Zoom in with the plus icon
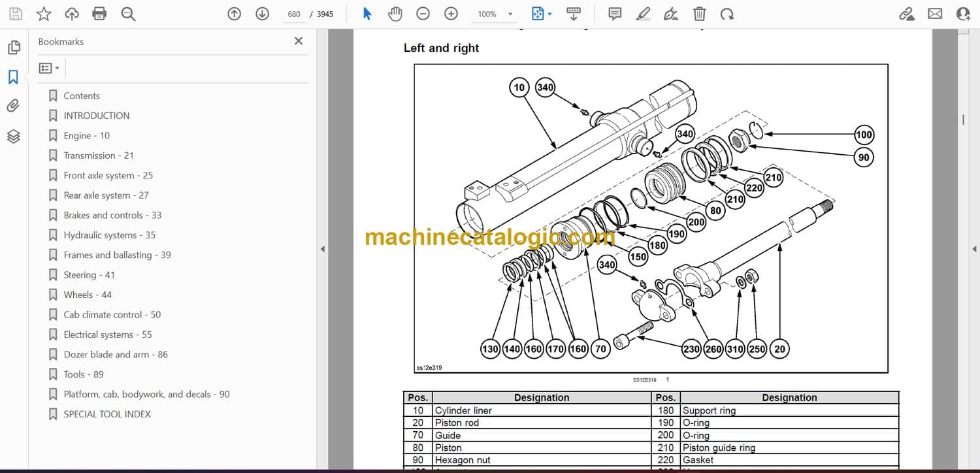 pos(451,14)
